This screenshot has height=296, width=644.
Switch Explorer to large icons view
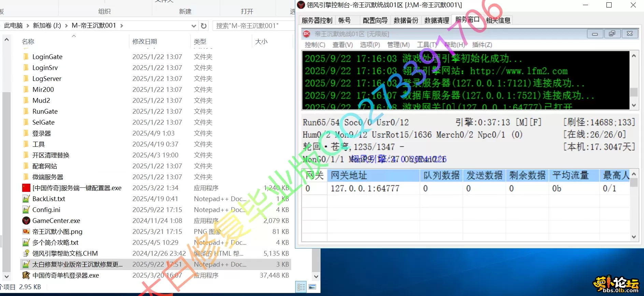coord(312,287)
